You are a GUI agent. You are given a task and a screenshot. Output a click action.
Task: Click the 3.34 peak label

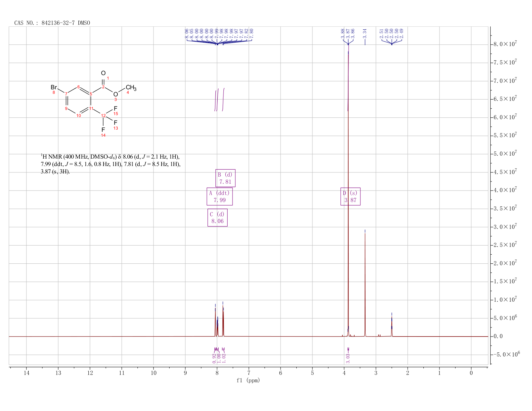coord(365,34)
